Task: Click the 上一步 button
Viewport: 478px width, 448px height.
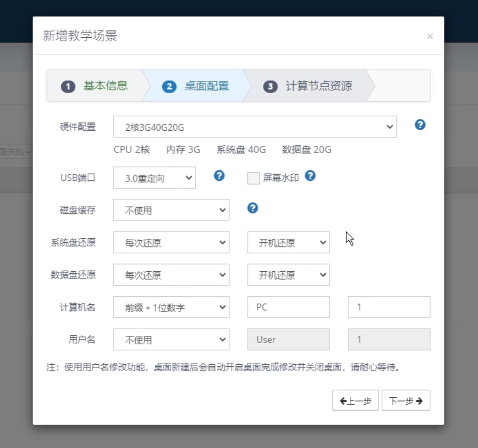Action: [355, 400]
